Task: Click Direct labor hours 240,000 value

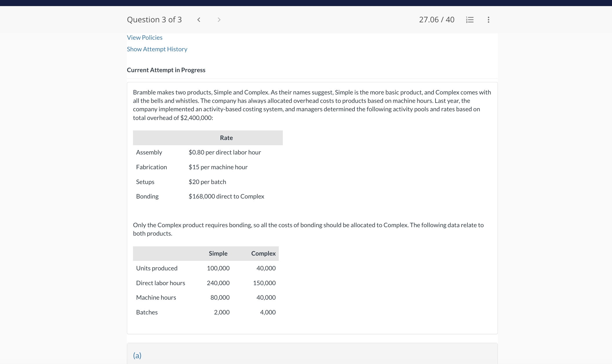Action: (218, 283)
